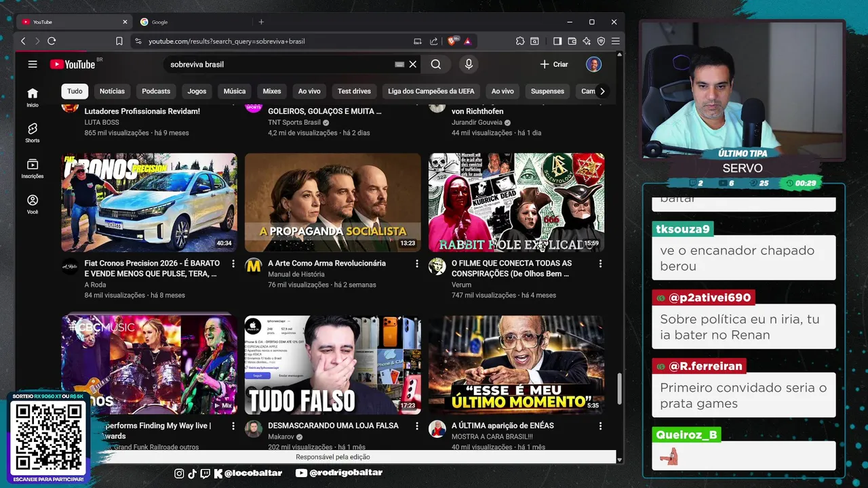
Task: Play the TUDO FALSO video thumbnail
Action: (x=332, y=365)
